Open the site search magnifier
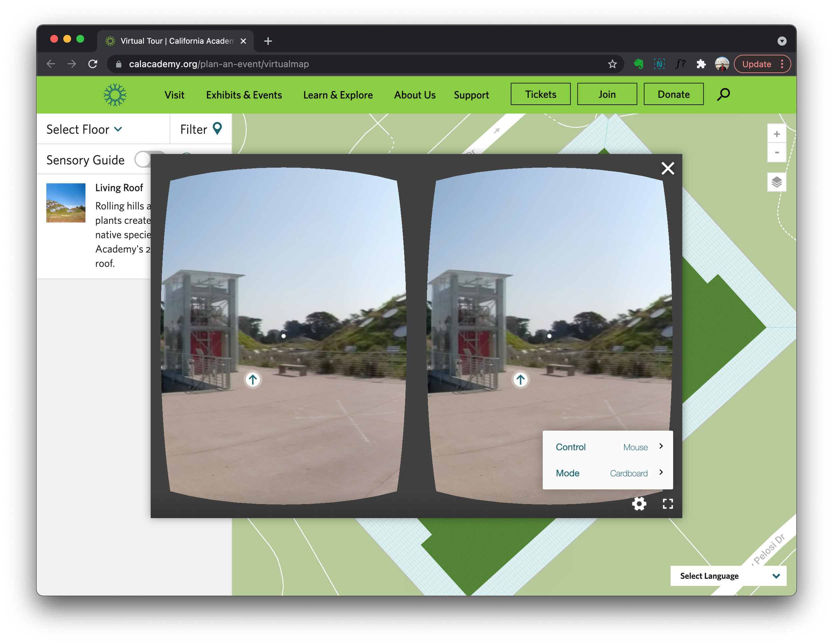Image resolution: width=833 pixels, height=644 pixels. tap(723, 94)
